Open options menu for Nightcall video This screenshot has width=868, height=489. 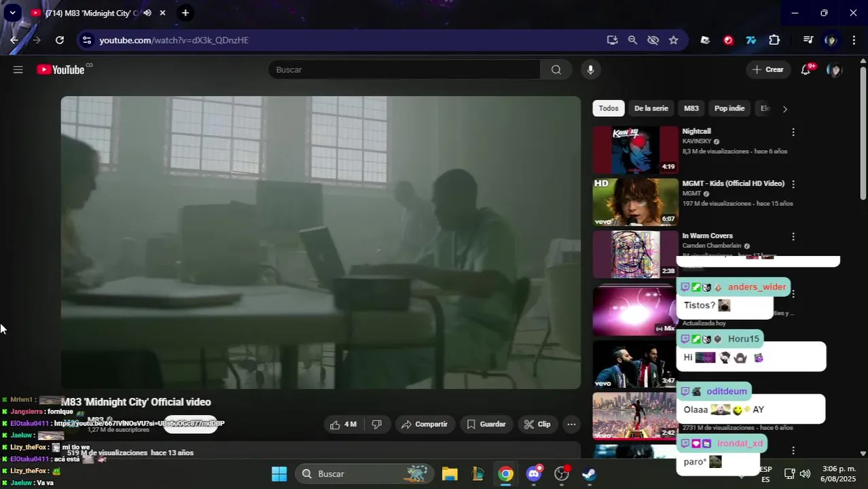pyautogui.click(x=793, y=132)
